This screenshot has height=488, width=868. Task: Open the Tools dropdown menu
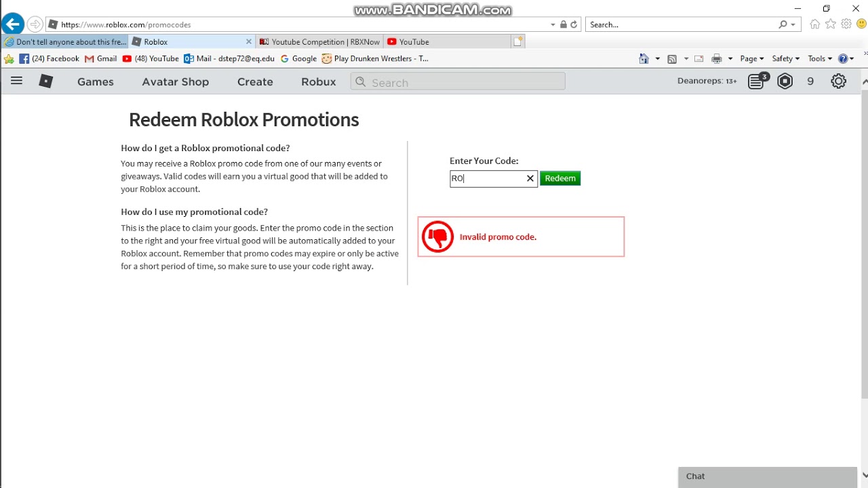[820, 59]
